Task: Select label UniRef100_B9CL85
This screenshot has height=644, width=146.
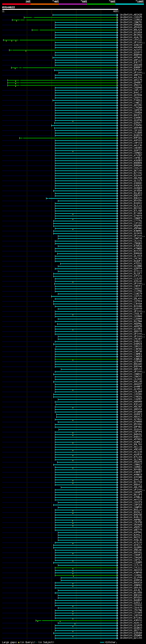Action: coord(131,382)
